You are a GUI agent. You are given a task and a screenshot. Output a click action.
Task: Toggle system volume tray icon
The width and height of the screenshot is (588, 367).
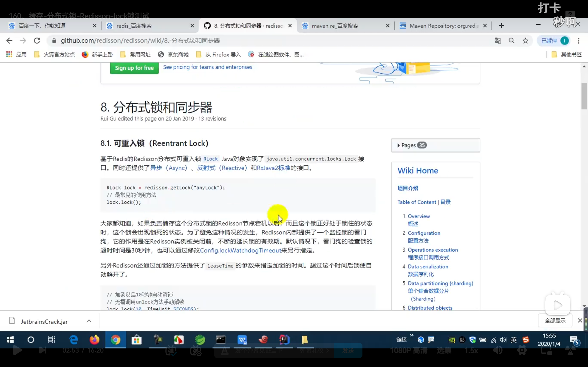(x=503, y=340)
